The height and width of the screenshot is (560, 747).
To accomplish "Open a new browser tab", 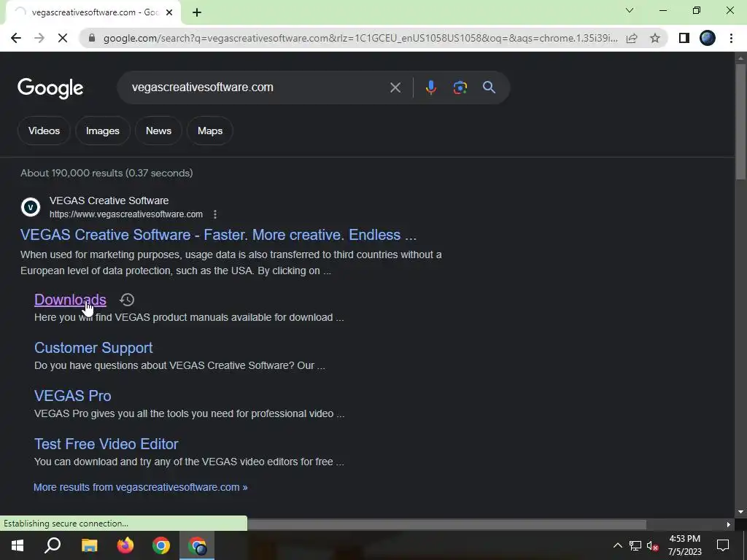I will pos(197,12).
